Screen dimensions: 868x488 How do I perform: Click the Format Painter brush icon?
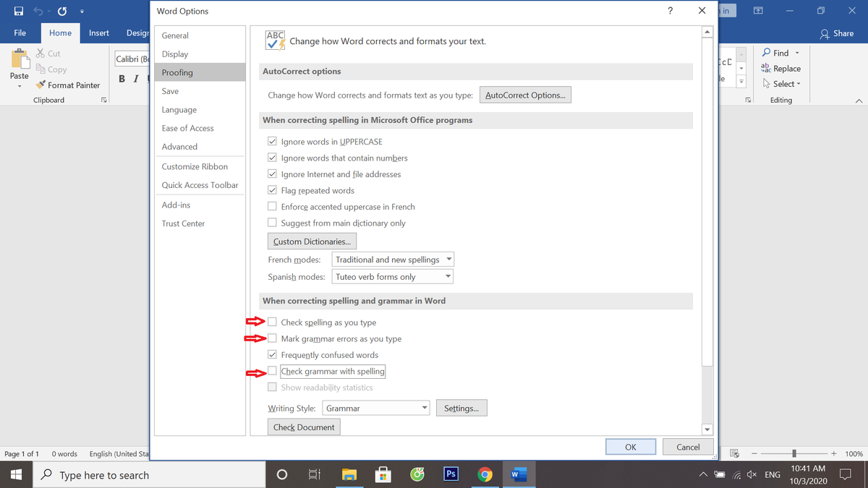41,85
